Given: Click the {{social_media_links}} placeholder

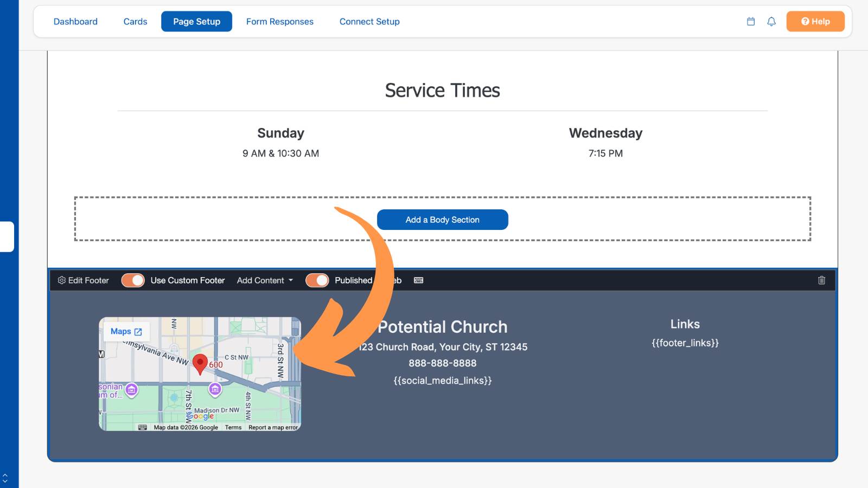Looking at the screenshot, I should click(443, 381).
